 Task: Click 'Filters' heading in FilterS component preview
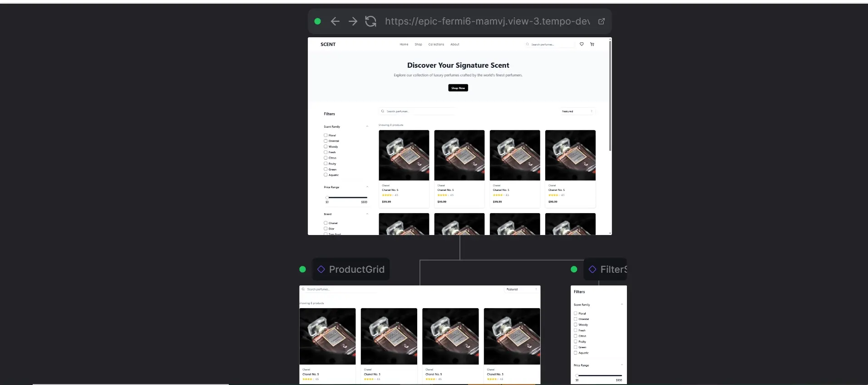pyautogui.click(x=579, y=292)
